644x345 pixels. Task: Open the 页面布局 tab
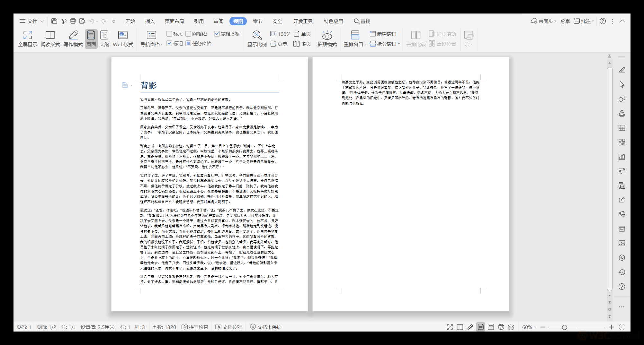tap(174, 21)
